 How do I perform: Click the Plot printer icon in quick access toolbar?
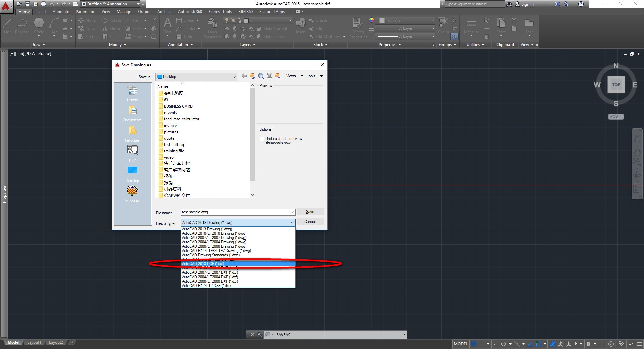point(44,4)
